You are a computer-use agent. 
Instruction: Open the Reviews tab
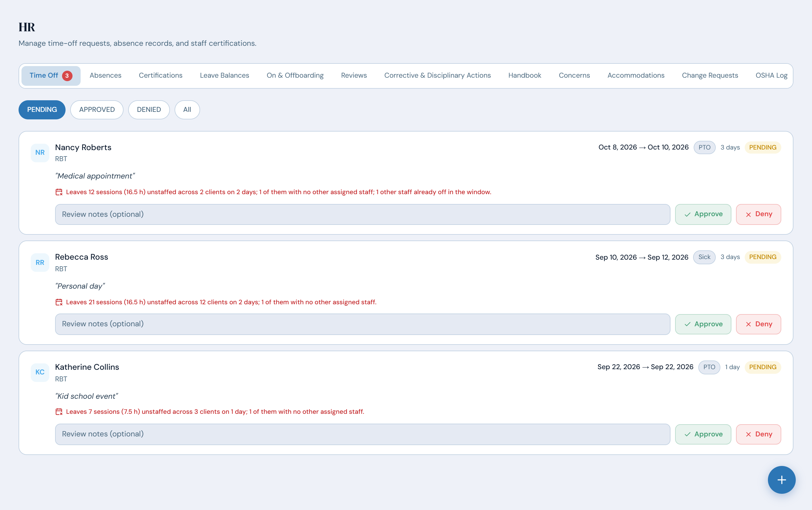click(x=354, y=75)
